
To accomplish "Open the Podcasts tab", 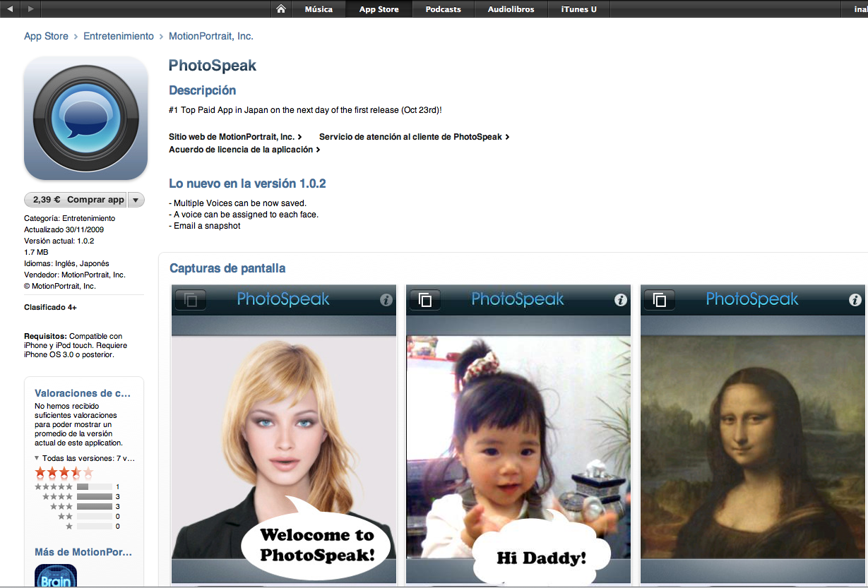I will (444, 8).
